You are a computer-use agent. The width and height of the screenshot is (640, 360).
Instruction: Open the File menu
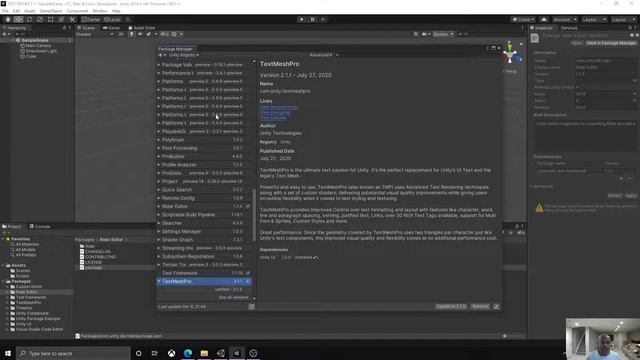pos(5,11)
